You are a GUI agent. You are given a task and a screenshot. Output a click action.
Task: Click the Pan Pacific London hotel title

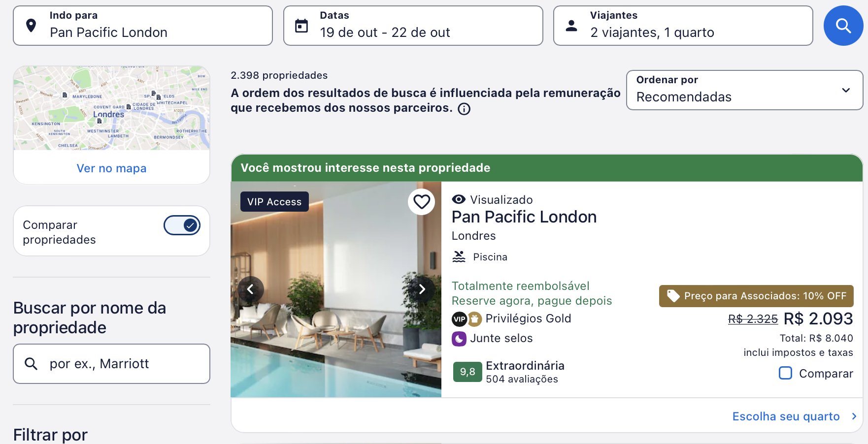pyautogui.click(x=524, y=217)
